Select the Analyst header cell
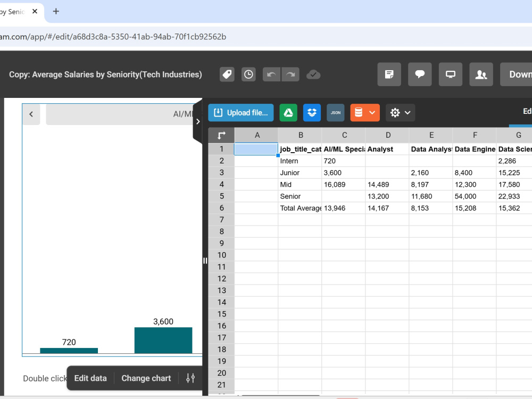 388,149
